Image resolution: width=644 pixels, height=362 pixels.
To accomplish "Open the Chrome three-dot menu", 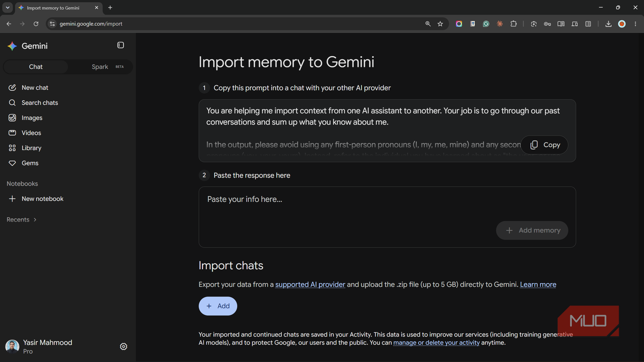I will click(635, 24).
